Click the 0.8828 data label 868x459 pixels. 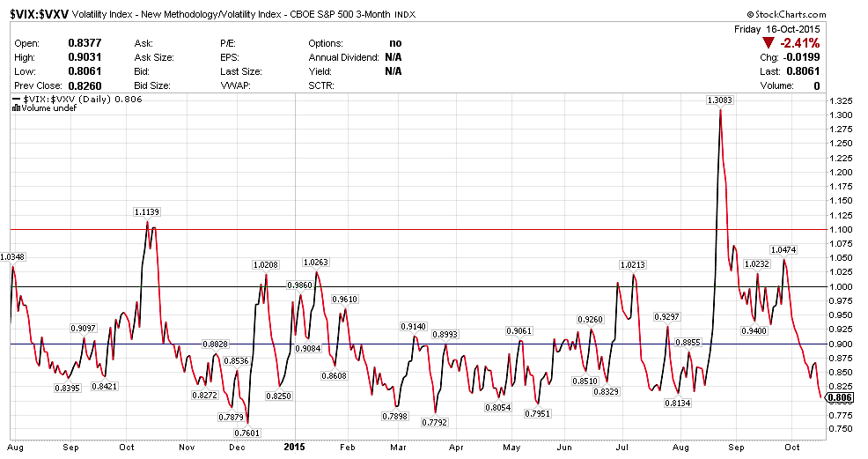(216, 344)
